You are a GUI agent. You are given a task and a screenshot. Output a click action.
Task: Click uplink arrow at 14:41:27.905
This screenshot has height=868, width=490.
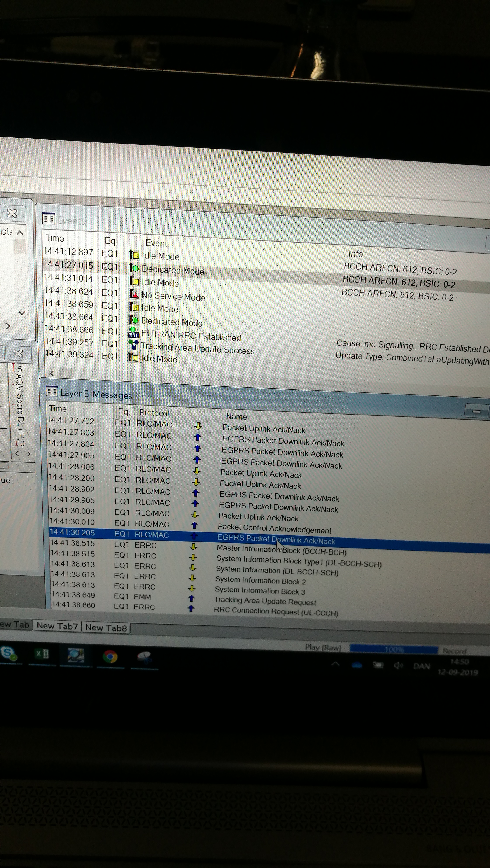pyautogui.click(x=198, y=460)
